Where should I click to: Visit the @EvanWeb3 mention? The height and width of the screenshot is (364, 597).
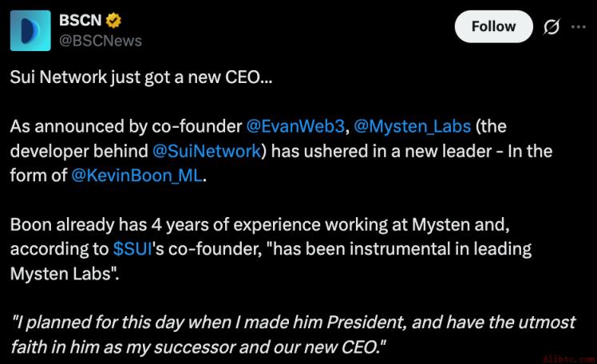[x=295, y=126]
